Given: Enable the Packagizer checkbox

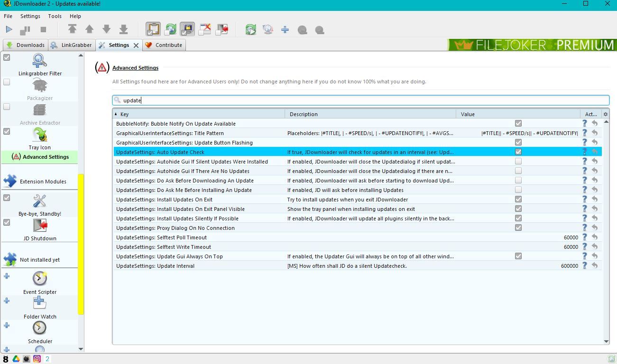Looking at the screenshot, I should pos(7,82).
